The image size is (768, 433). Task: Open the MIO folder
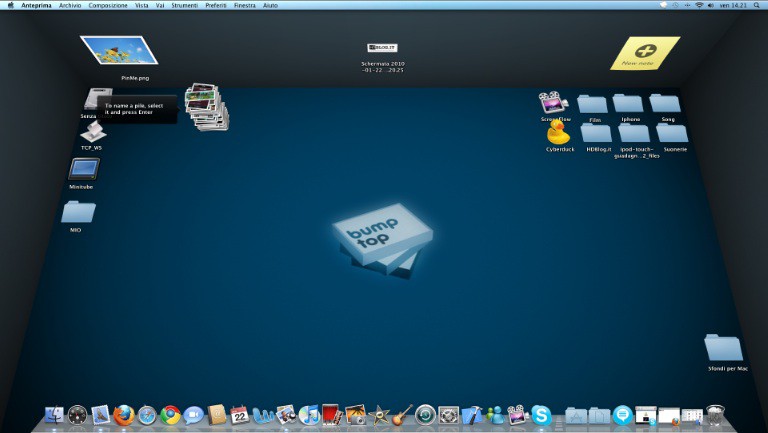coord(78,212)
